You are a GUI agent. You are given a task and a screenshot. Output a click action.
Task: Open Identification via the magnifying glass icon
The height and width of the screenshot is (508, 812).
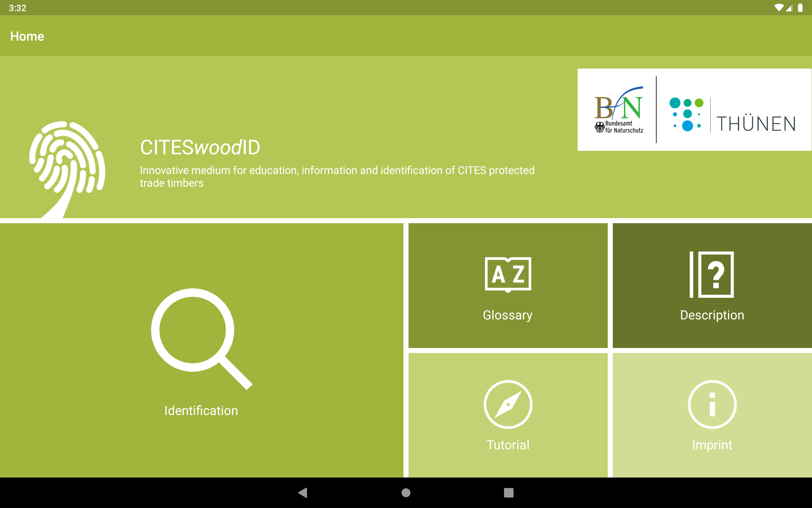[201, 339]
